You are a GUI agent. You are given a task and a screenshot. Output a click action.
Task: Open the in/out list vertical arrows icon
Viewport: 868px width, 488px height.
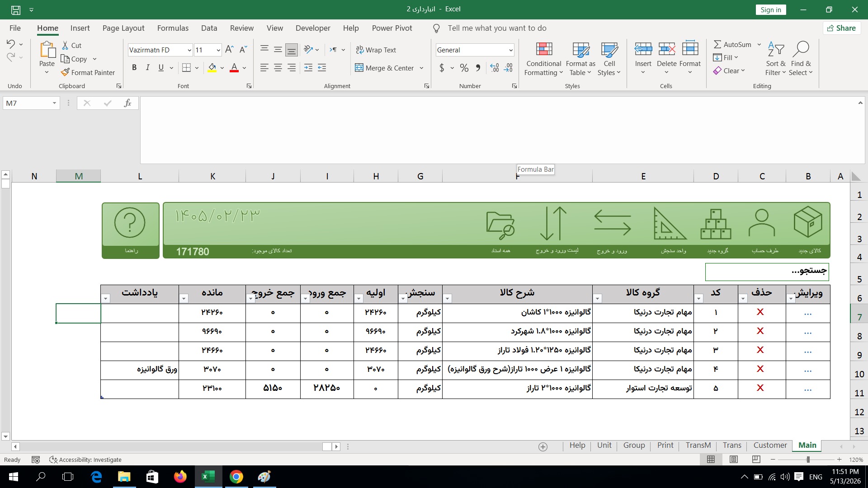pyautogui.click(x=553, y=223)
